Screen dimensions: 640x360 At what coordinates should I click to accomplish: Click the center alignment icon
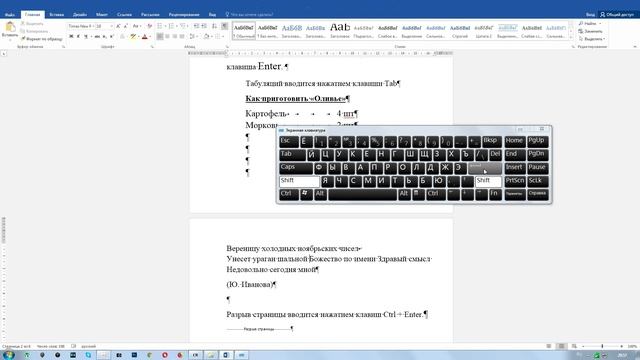tap(167, 37)
